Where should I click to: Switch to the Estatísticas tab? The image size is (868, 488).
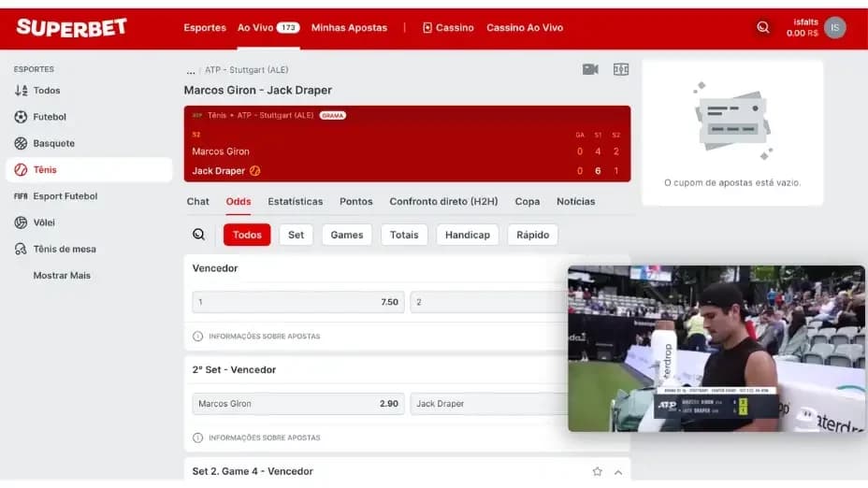click(295, 201)
